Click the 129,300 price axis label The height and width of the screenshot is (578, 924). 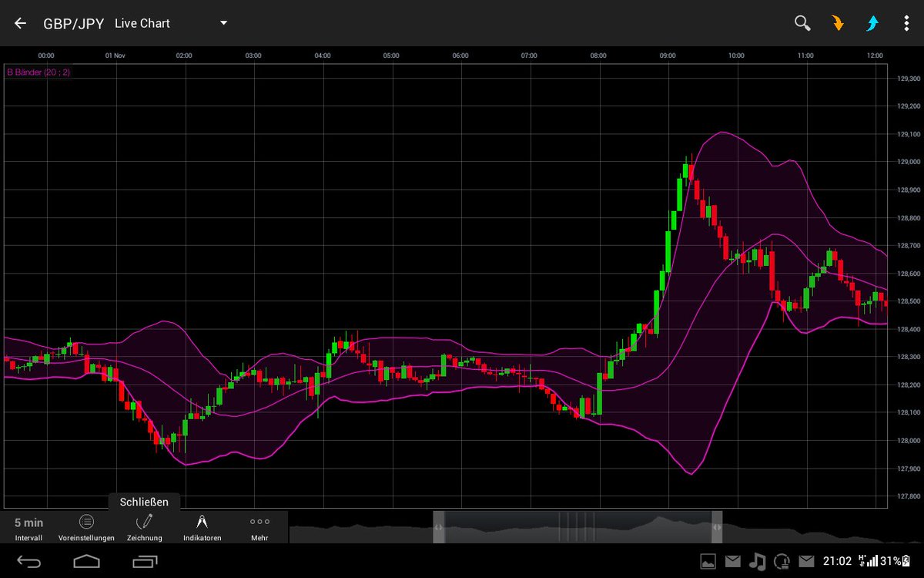pos(909,79)
